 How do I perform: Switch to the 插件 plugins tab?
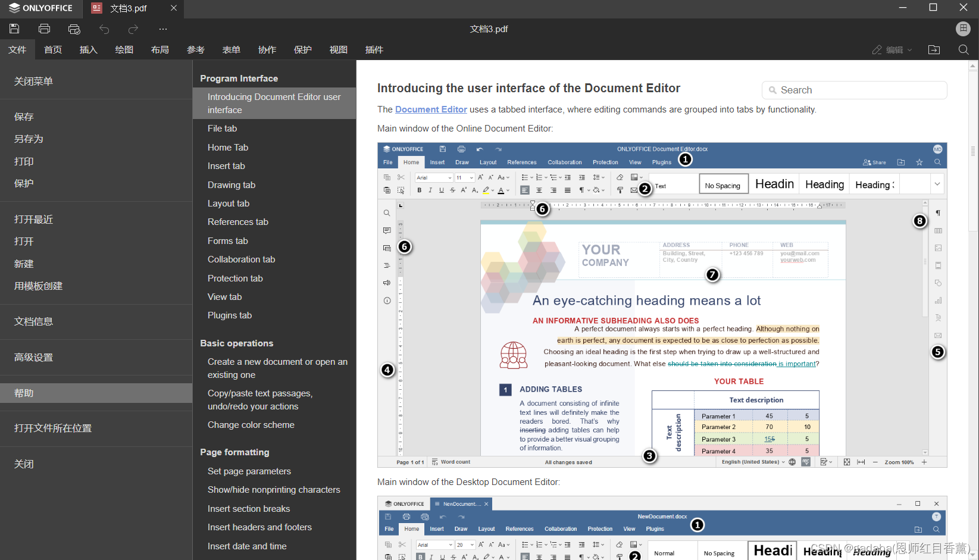point(374,50)
